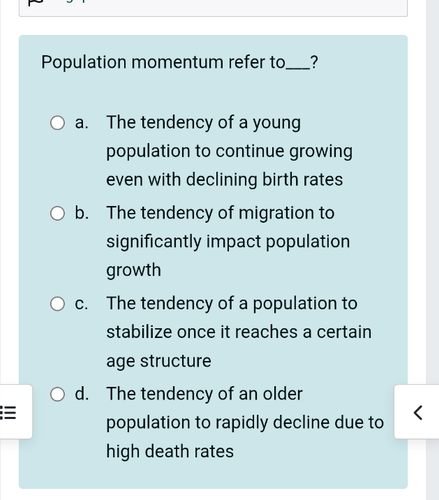Choose answer text about migration impact

228,241
